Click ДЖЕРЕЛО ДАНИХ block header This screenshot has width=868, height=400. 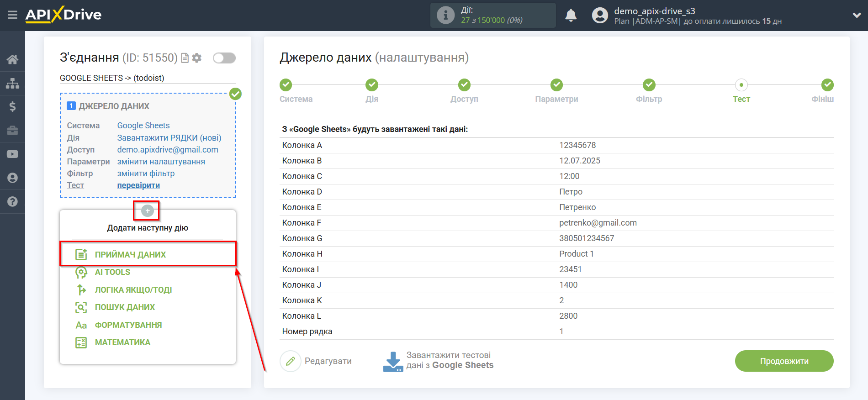tap(114, 106)
